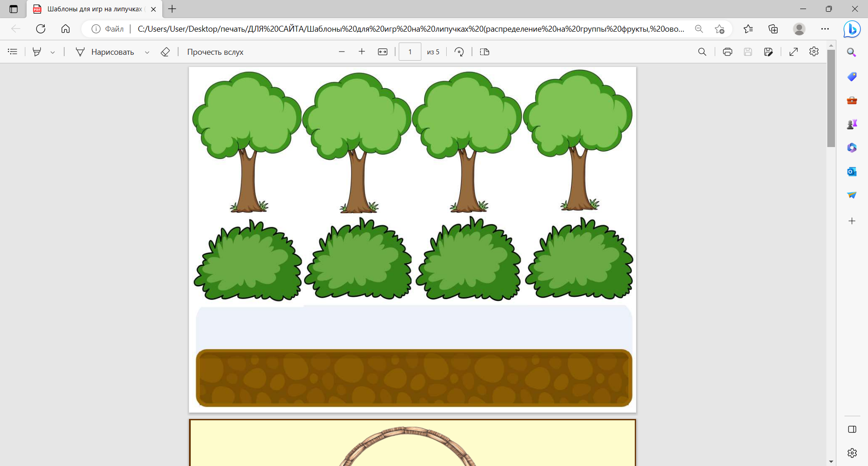Open the zoom indicator in address bar
The width and height of the screenshot is (868, 466).
pos(699,29)
